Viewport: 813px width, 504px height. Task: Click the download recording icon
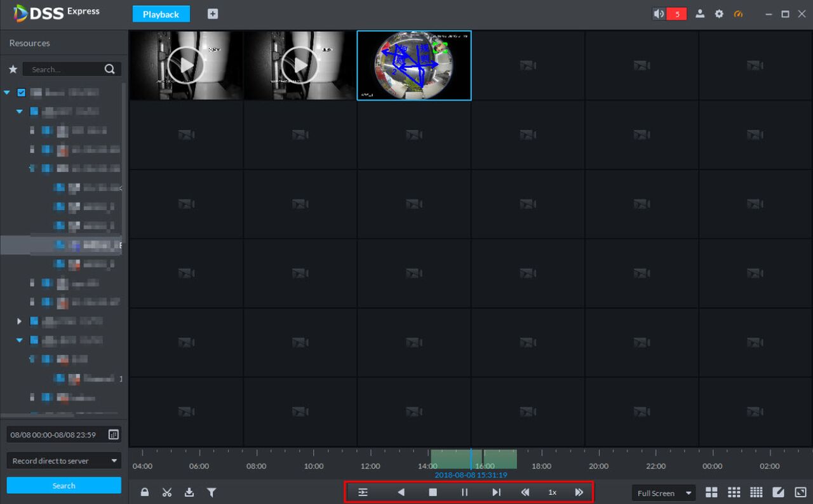pos(189,492)
